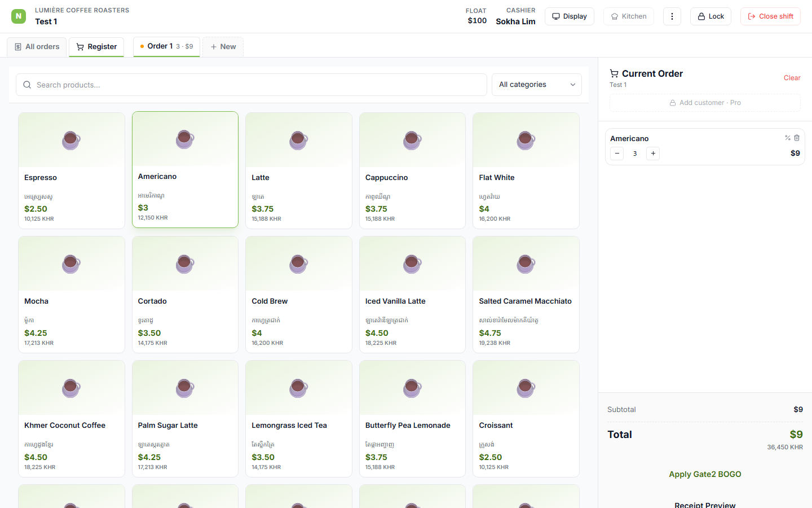Viewport: 812px width, 508px height.
Task: Open the three-dot more options menu
Action: pyautogui.click(x=672, y=16)
